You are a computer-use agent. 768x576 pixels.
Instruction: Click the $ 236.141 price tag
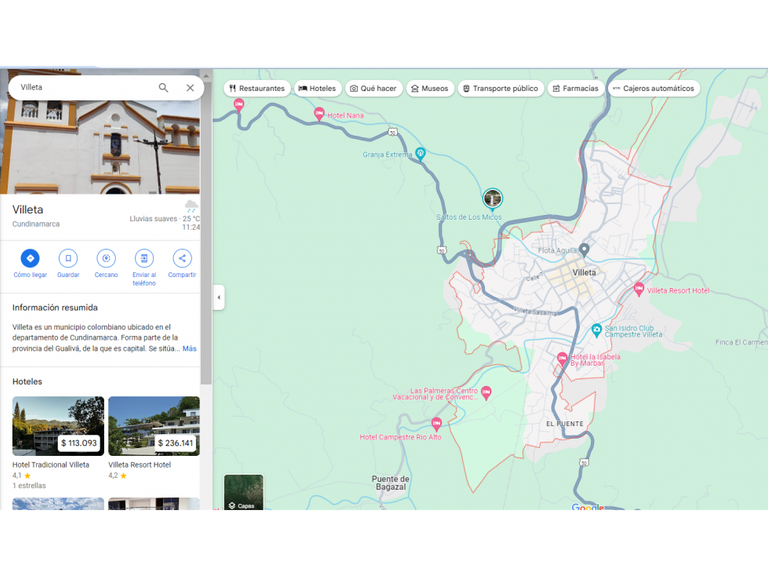[x=175, y=443]
